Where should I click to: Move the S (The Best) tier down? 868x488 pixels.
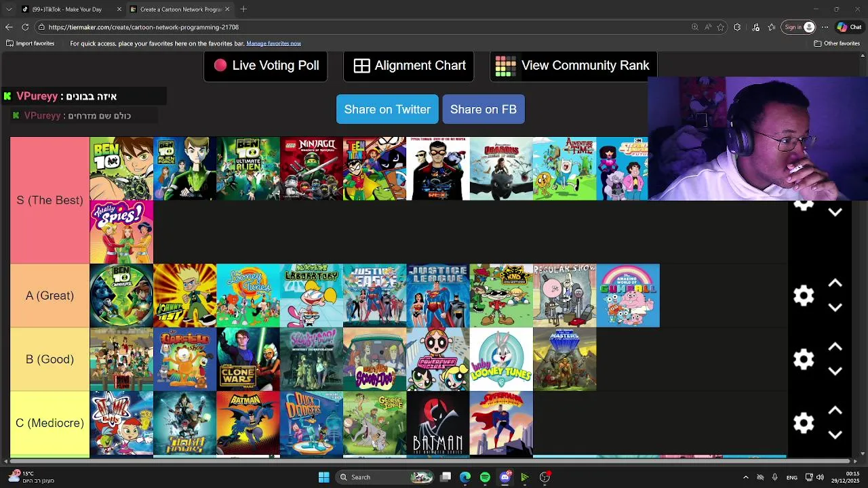(x=835, y=212)
